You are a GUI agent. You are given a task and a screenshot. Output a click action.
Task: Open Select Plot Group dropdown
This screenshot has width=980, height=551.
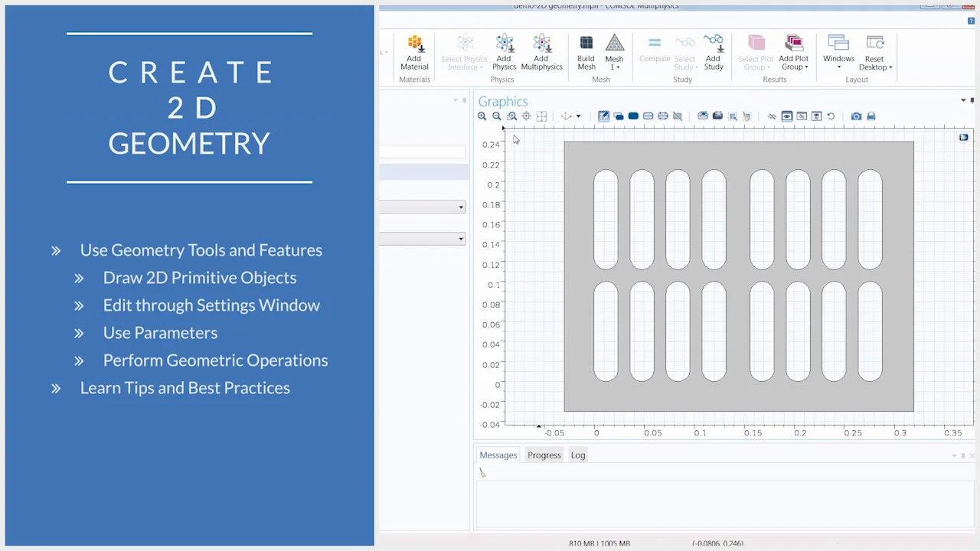click(x=756, y=53)
